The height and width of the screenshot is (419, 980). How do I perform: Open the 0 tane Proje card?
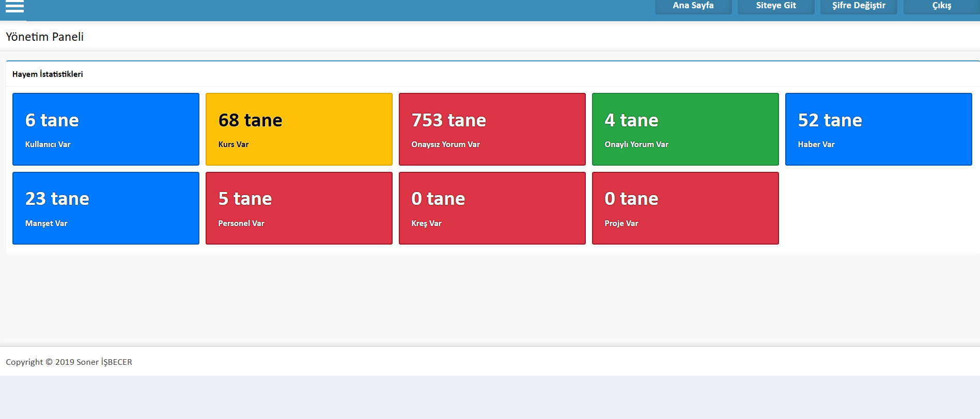click(685, 208)
